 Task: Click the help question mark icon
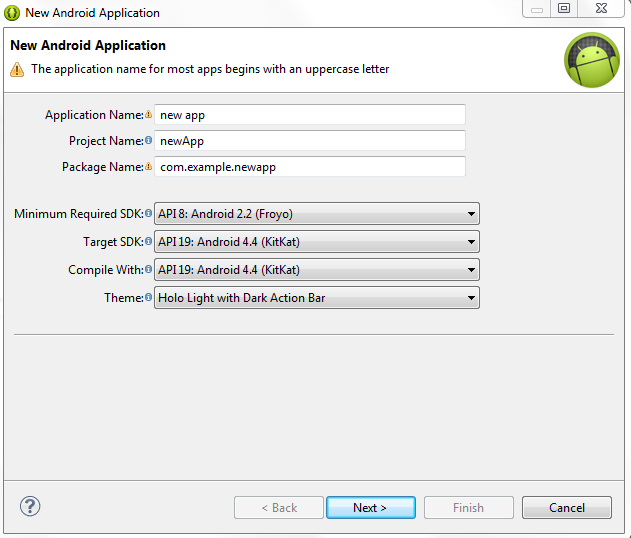click(x=29, y=506)
